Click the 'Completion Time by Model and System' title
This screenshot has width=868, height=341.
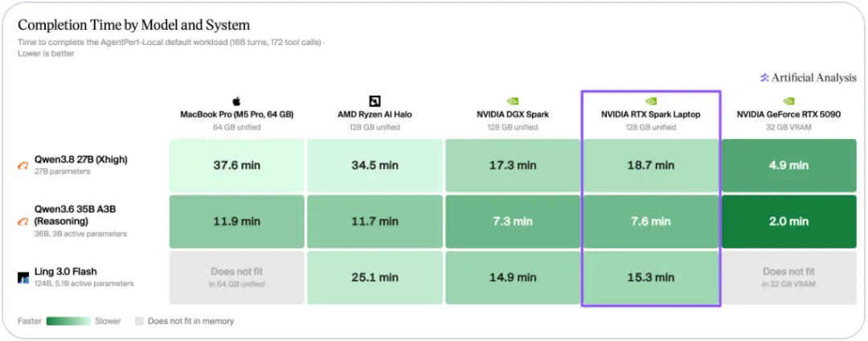tap(134, 25)
